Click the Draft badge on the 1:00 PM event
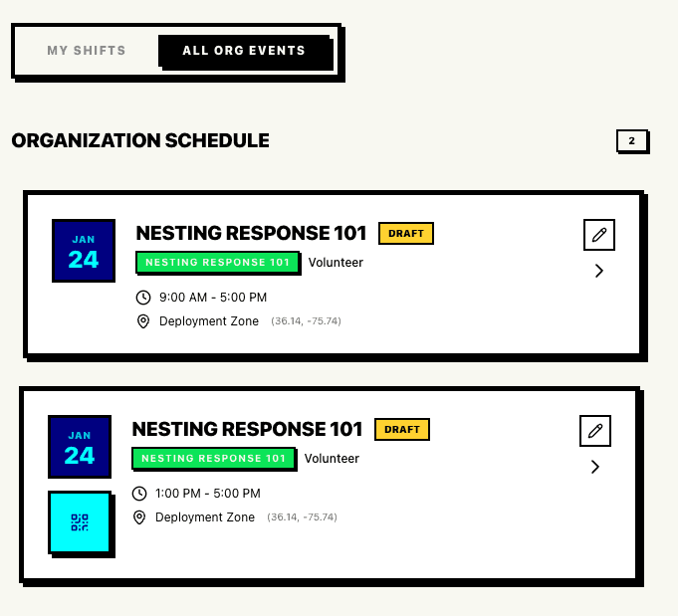Viewport: 678px width, 616px height. click(x=402, y=430)
